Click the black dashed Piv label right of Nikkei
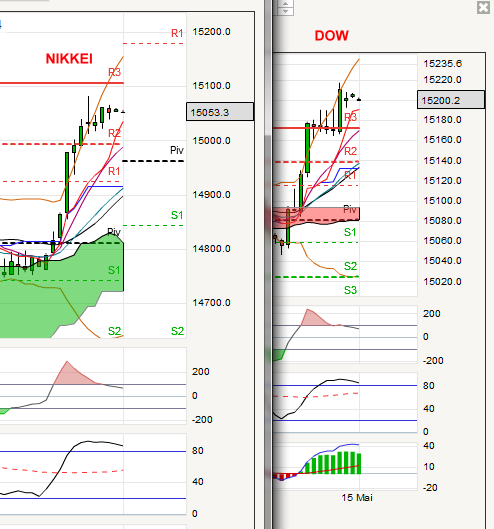494x529 pixels. (x=177, y=150)
